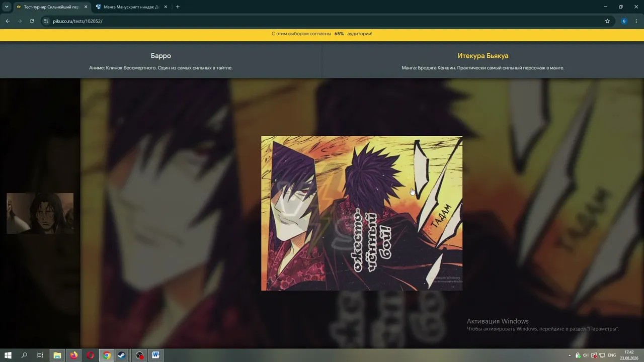
Task: Switch to the Манга Манускрипт ниндзя tab
Action: 132,7
